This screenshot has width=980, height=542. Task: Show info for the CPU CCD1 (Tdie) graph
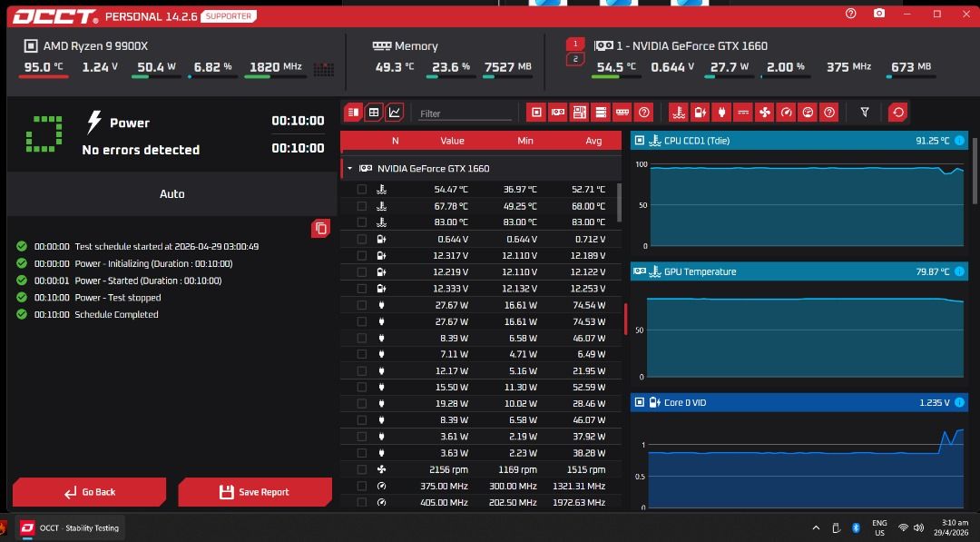[x=959, y=141]
